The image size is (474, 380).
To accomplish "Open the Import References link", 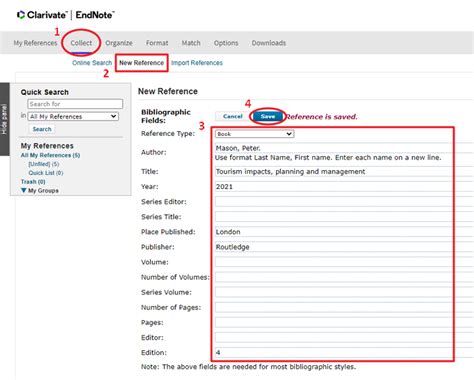I will 197,63.
